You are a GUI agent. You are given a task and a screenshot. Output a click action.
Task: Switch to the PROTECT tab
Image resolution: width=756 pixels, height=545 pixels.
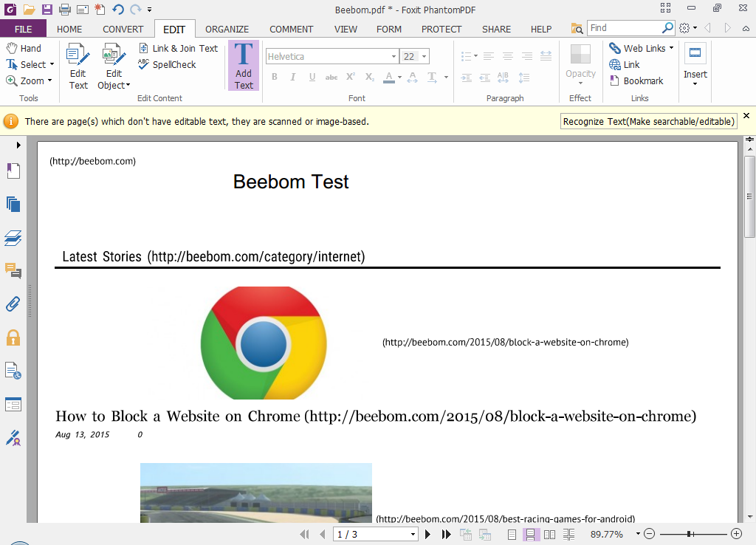coord(441,29)
